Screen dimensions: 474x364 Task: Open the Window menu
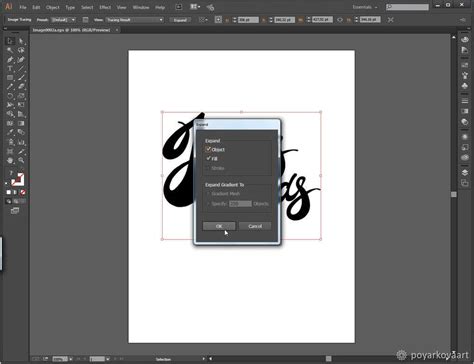[x=141, y=7]
